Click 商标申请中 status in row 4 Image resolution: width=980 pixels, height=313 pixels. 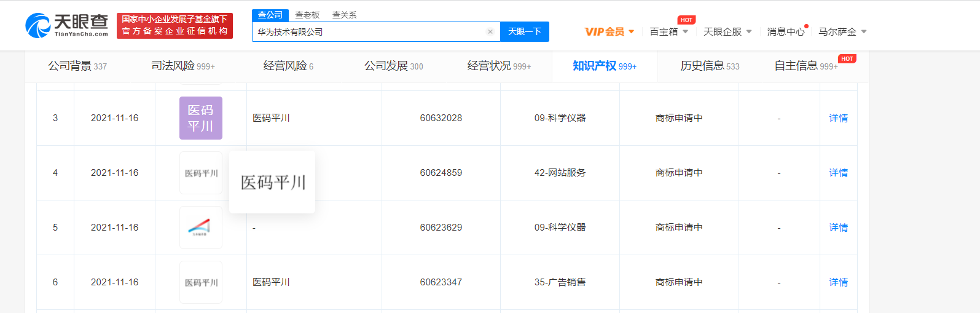click(x=679, y=173)
